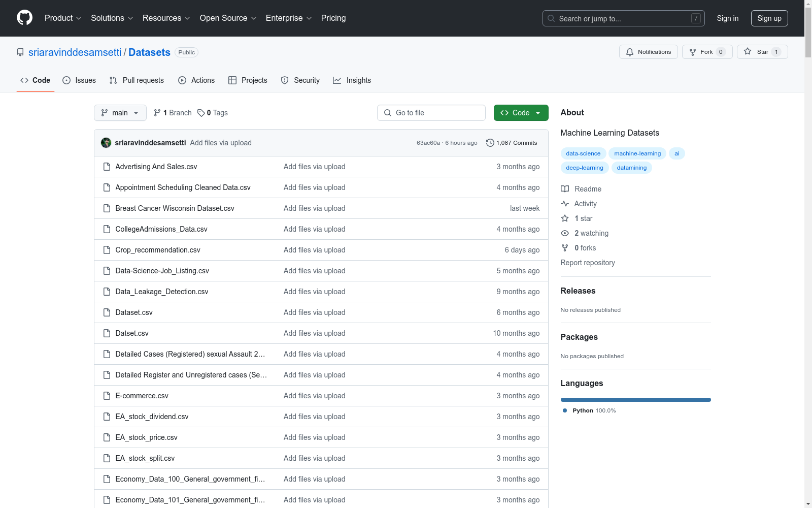Image resolution: width=812 pixels, height=508 pixels.
Task: Open the Datasets repository name link
Action: (149, 52)
